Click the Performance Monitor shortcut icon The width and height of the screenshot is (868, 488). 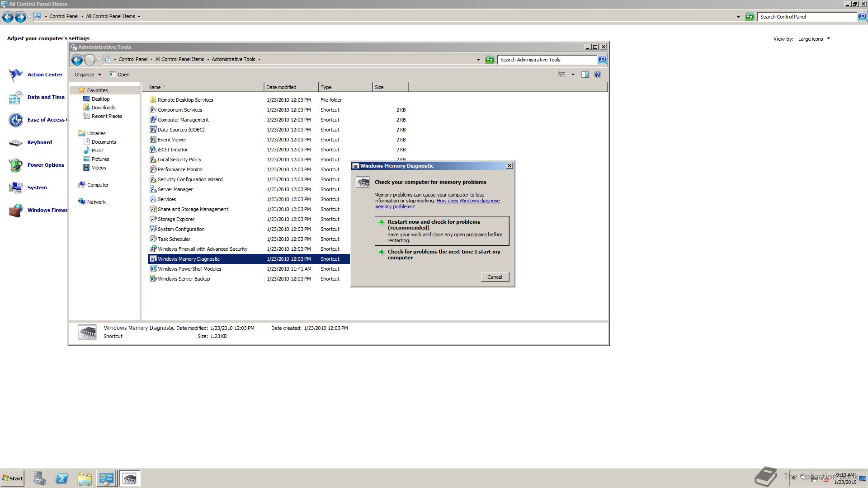tap(153, 169)
